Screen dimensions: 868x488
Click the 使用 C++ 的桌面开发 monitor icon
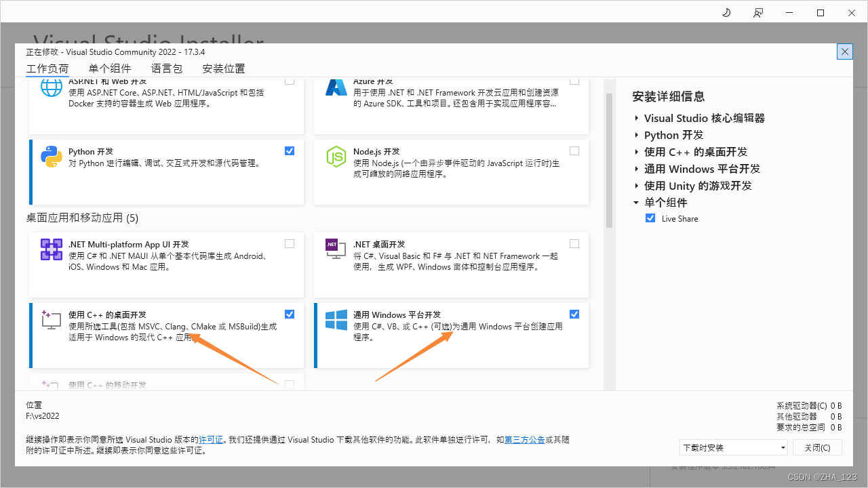(52, 320)
